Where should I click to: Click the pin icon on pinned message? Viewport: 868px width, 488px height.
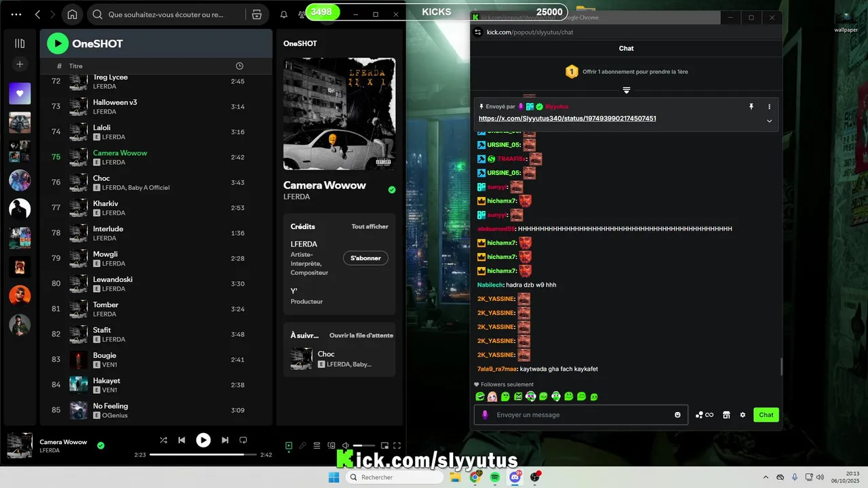click(751, 106)
